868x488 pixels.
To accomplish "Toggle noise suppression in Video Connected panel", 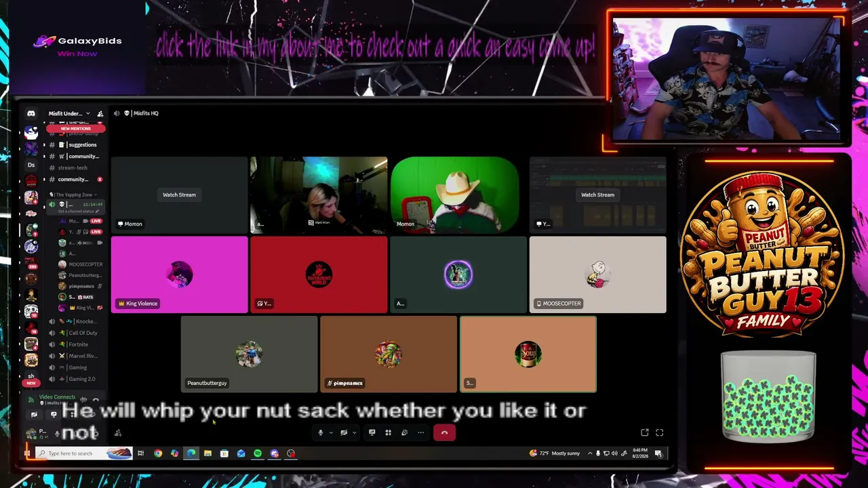I will click(x=84, y=399).
